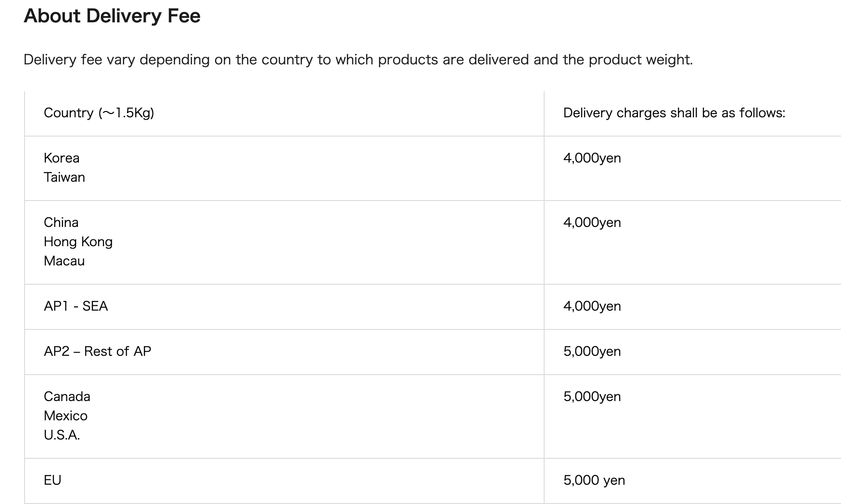Click the 4,000yen fee for AP1 - SEA
The width and height of the screenshot is (841, 504).
[592, 306]
